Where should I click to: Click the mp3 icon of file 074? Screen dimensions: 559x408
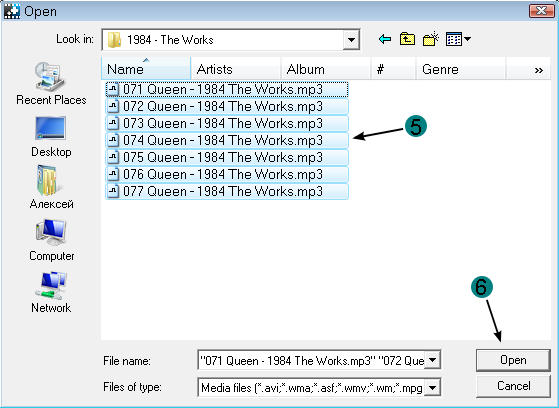pyautogui.click(x=113, y=141)
